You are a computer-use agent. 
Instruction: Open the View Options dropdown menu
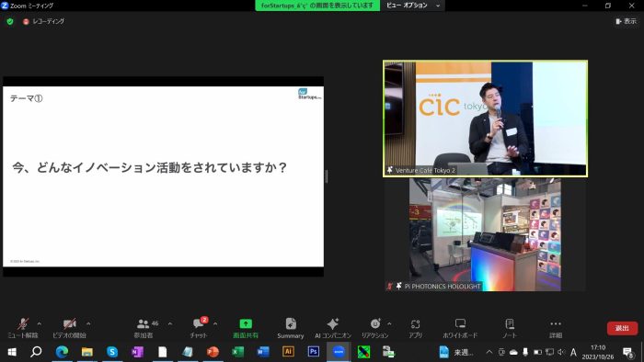coord(413,6)
